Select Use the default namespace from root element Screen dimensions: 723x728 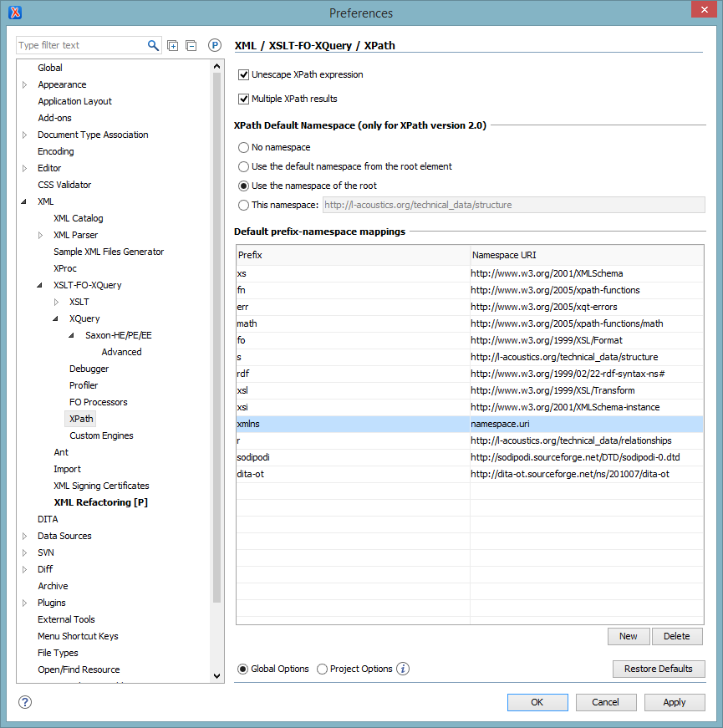pos(243,166)
